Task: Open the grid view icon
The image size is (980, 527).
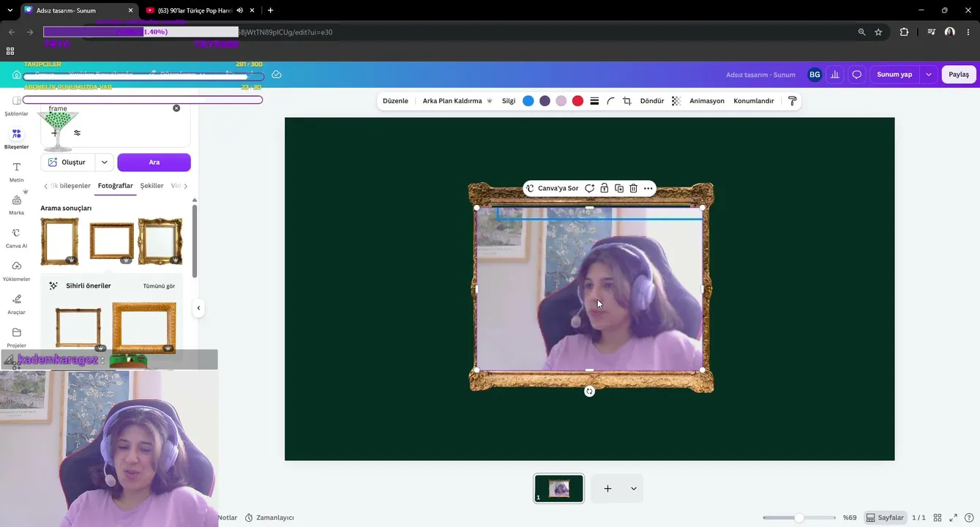Action: pyautogui.click(x=938, y=517)
